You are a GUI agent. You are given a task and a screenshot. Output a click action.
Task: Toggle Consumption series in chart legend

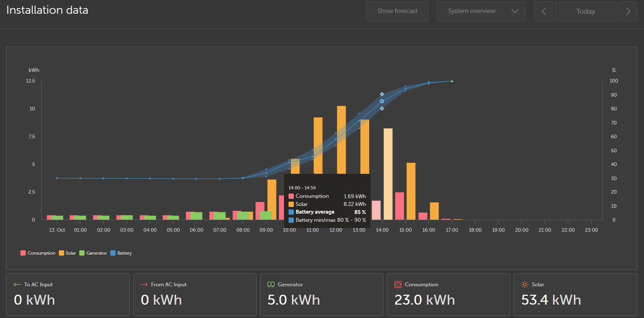coord(38,253)
